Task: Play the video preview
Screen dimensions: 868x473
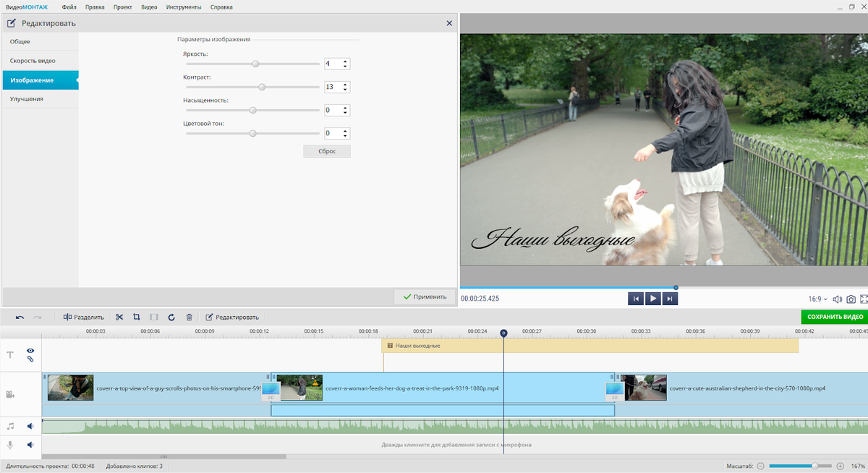Action: pos(652,298)
